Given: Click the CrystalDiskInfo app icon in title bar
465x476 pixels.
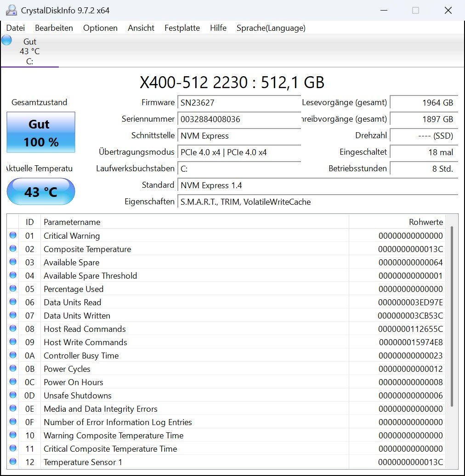Looking at the screenshot, I should click(x=11, y=10).
